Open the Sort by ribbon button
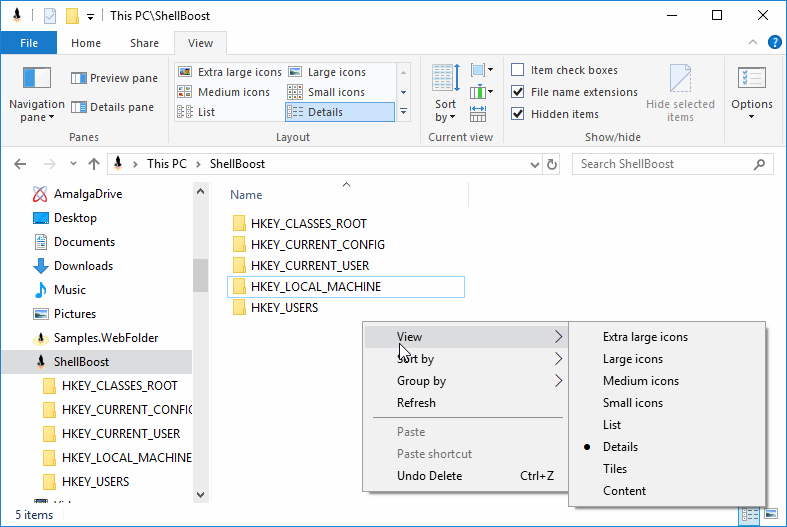Viewport: 787px width, 527px height. (445, 93)
